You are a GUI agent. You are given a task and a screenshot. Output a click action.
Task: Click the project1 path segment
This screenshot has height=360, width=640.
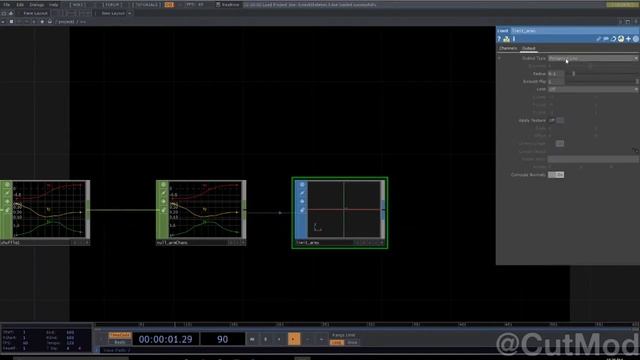pos(67,22)
